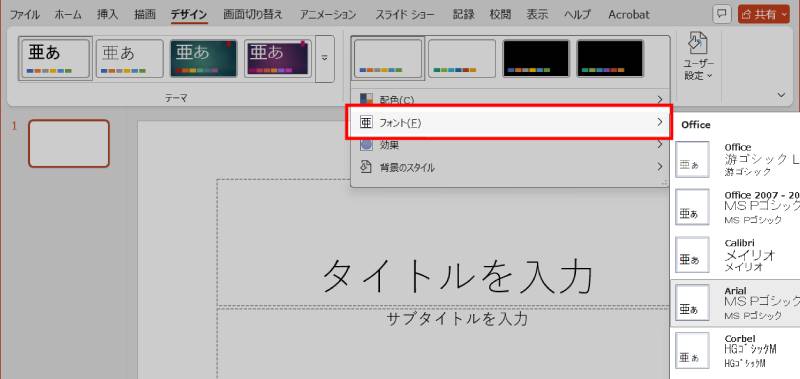Expand the 背景のスタイル submenu arrow

click(660, 167)
